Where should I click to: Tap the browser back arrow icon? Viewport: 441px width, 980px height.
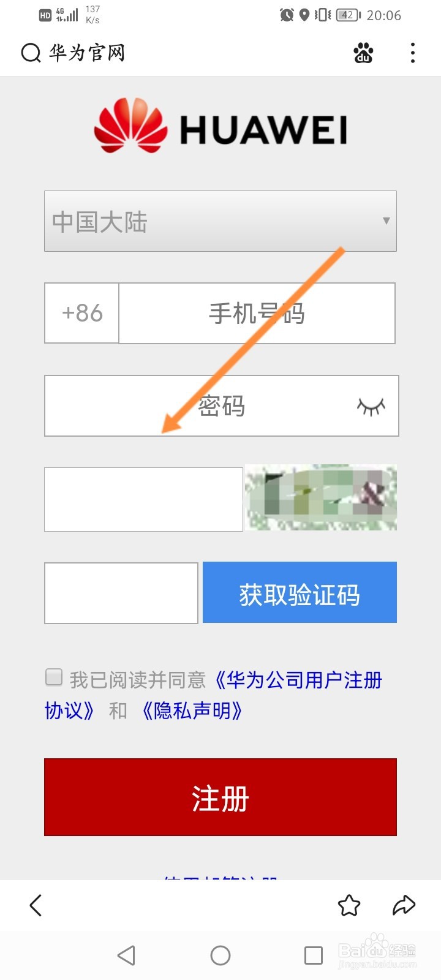36,905
